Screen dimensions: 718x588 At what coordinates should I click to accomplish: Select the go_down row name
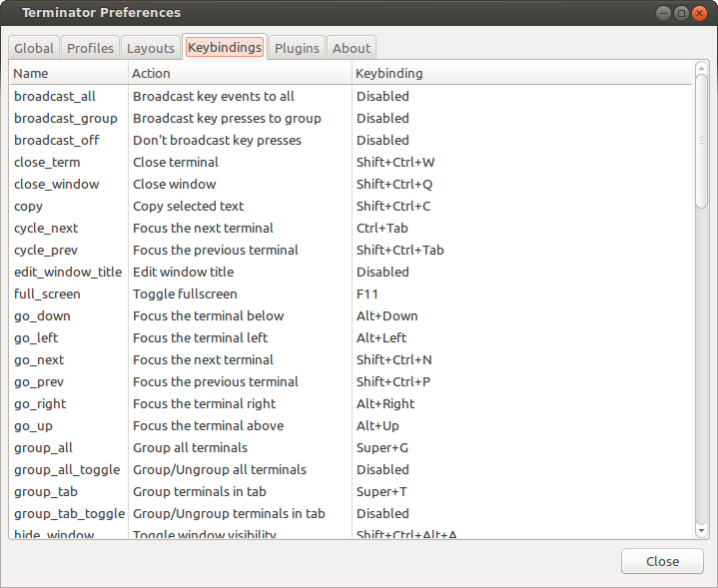42,316
